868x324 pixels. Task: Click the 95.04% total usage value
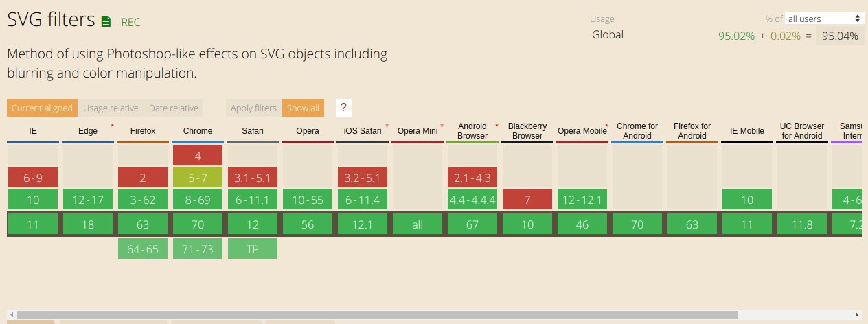point(840,36)
